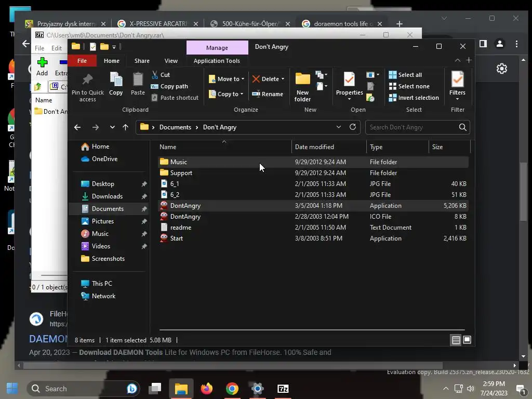Click Copy path in Clipboard group
Viewport: 532px width, 399px height.
169,86
